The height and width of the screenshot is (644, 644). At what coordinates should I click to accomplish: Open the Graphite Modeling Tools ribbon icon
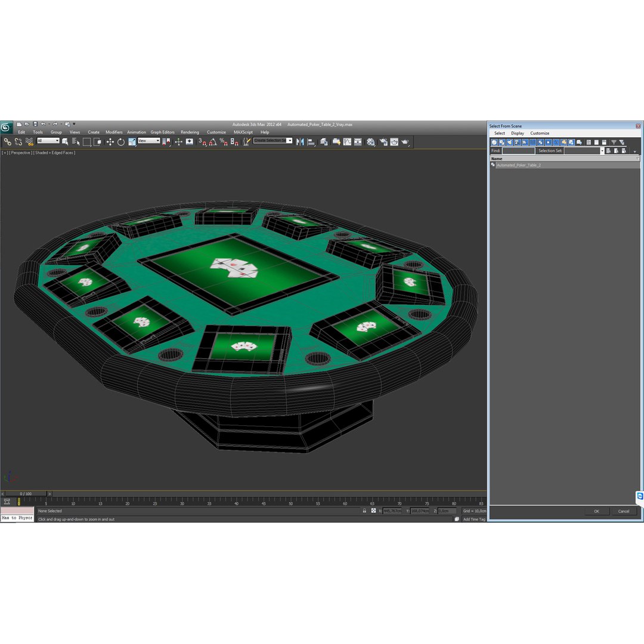[336, 142]
